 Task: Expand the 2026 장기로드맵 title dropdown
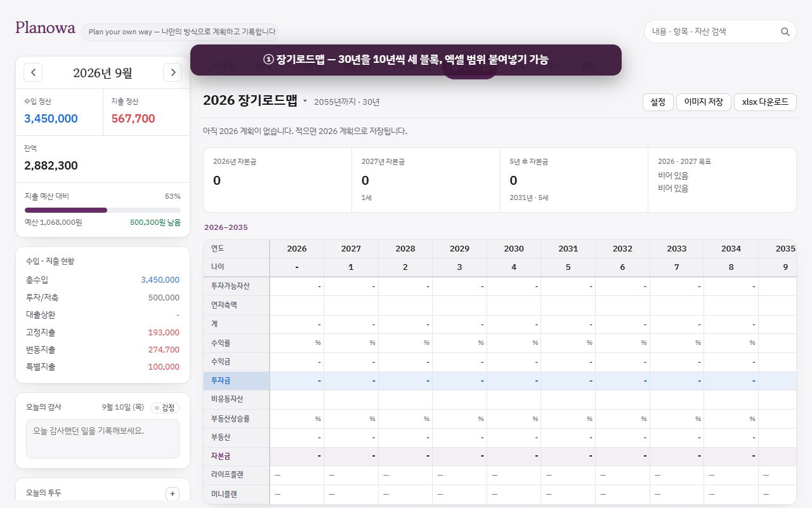click(x=304, y=101)
